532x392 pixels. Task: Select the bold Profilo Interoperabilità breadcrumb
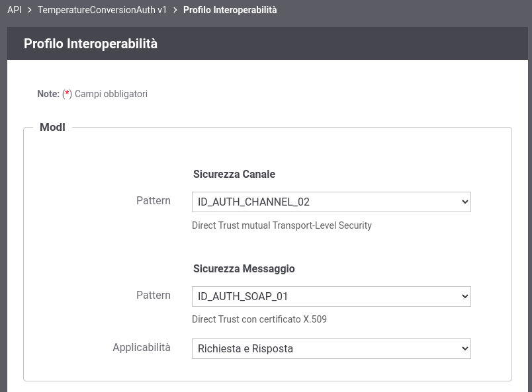(x=230, y=10)
